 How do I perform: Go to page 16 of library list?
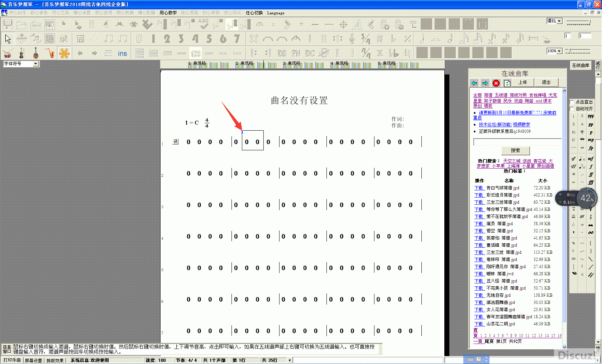(559, 336)
